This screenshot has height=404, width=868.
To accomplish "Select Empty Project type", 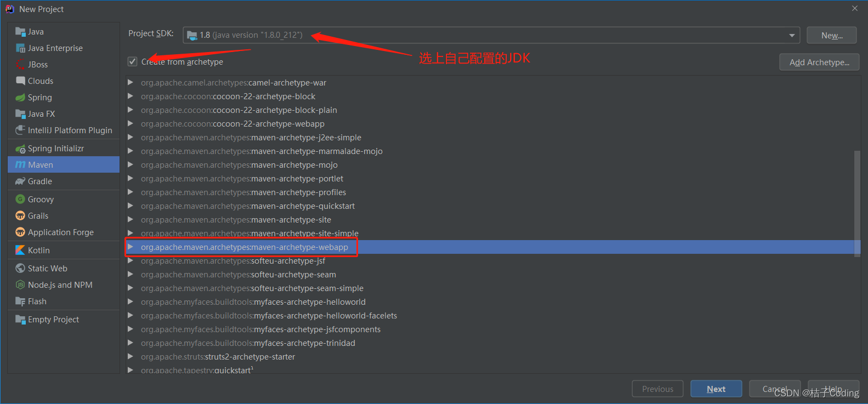I will [x=64, y=320].
